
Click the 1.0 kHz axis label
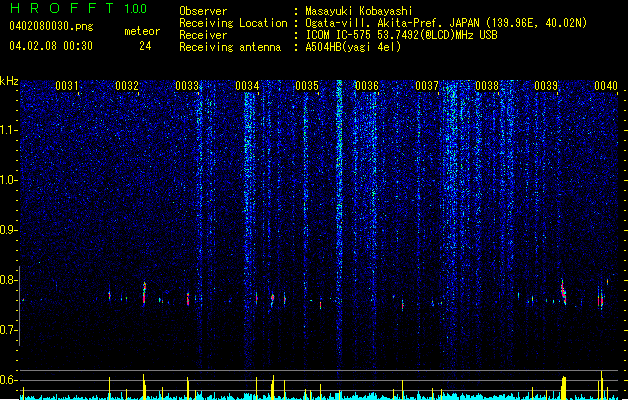(9, 180)
